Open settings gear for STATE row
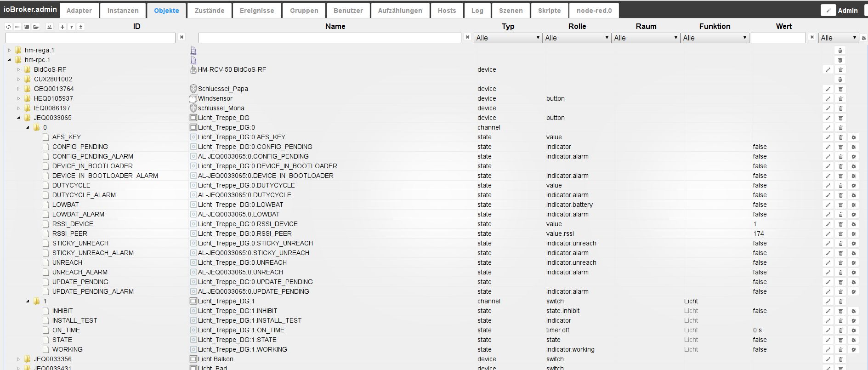The height and width of the screenshot is (370, 868). [x=854, y=340]
